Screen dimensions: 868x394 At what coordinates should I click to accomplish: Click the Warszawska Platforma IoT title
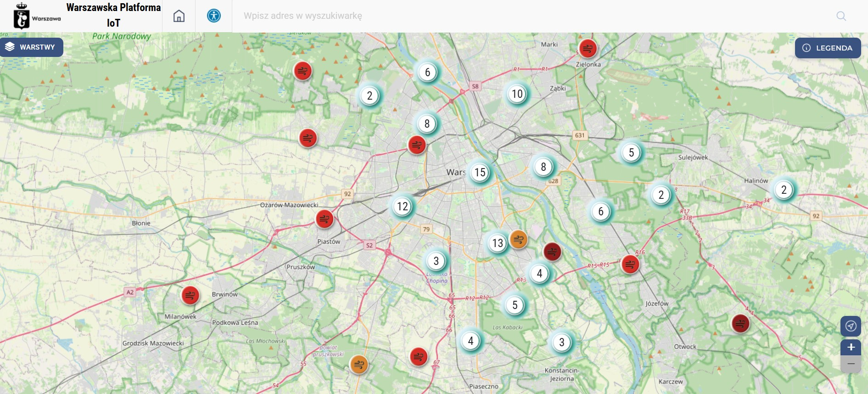[113, 15]
